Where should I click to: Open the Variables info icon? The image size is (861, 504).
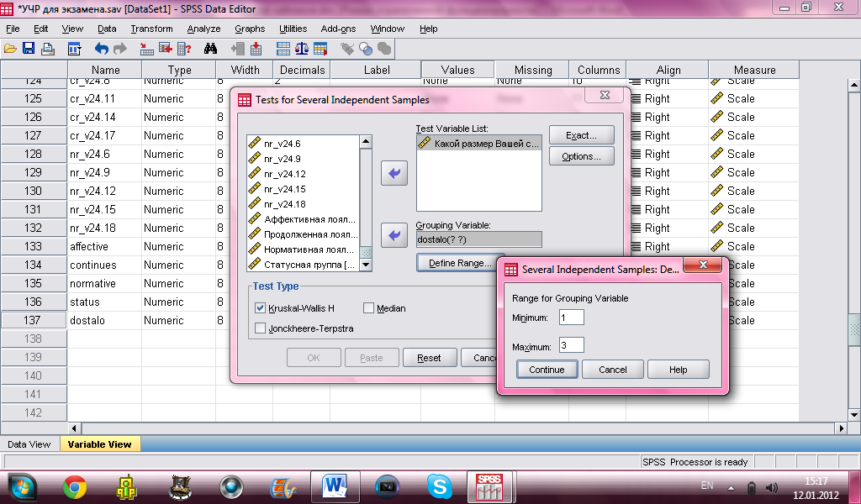[183, 49]
